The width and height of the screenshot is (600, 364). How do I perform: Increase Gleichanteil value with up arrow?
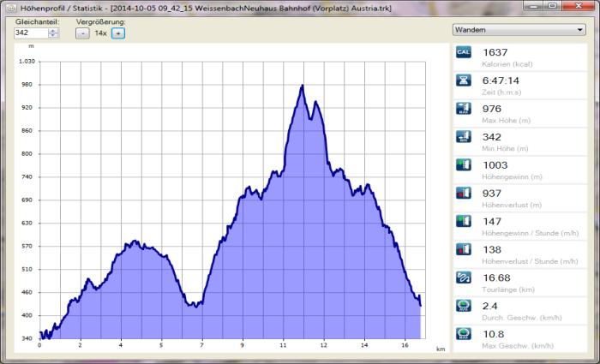53,30
